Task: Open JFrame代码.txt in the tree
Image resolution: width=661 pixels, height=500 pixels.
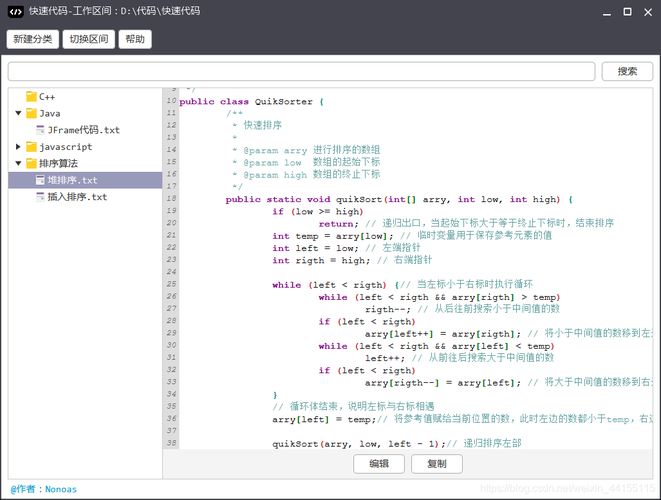Action: click(83, 130)
